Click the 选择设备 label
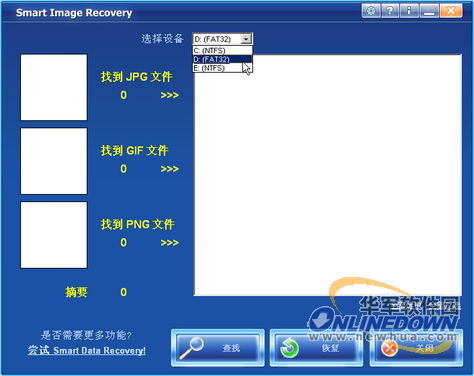474x376 pixels. 162,39
